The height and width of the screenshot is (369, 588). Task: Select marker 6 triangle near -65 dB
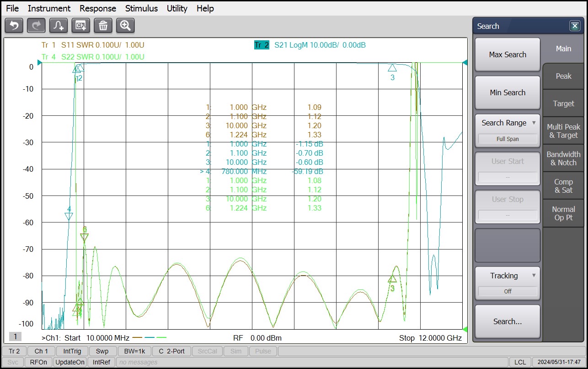(85, 237)
